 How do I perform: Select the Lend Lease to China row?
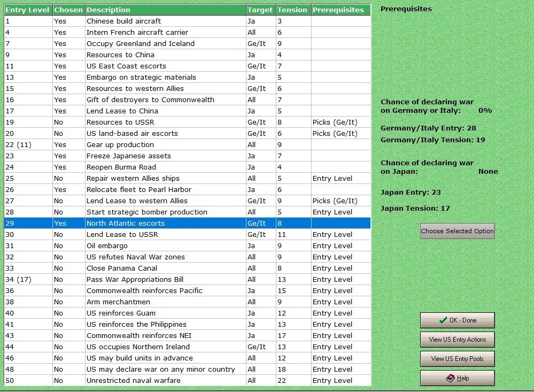pos(187,111)
